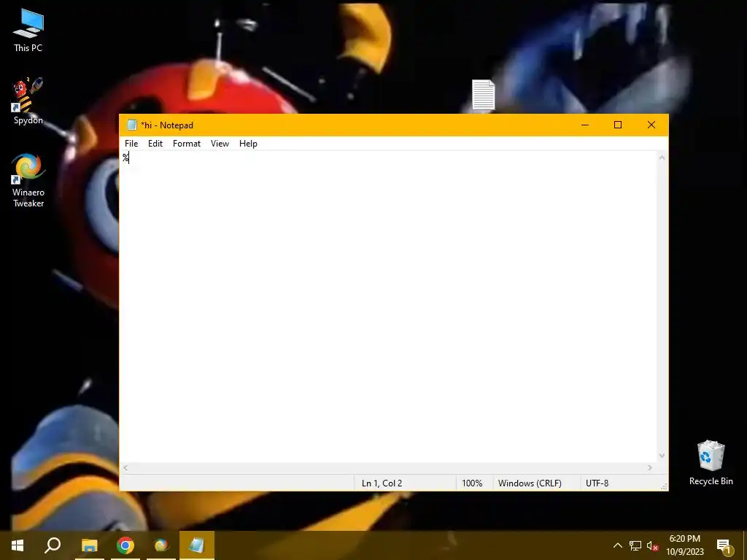The image size is (747, 560).
Task: Click horizontal scrollbar right arrow
Action: coord(650,468)
